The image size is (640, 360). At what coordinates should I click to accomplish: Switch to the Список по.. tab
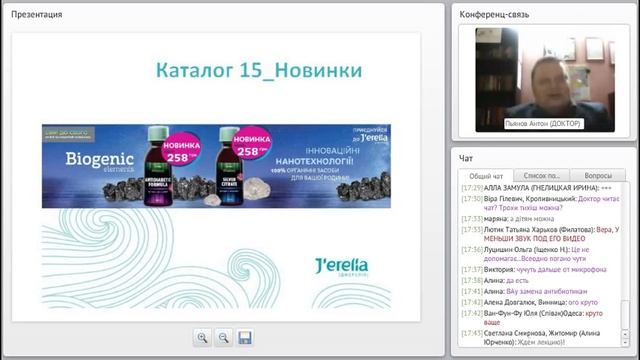coord(541,176)
